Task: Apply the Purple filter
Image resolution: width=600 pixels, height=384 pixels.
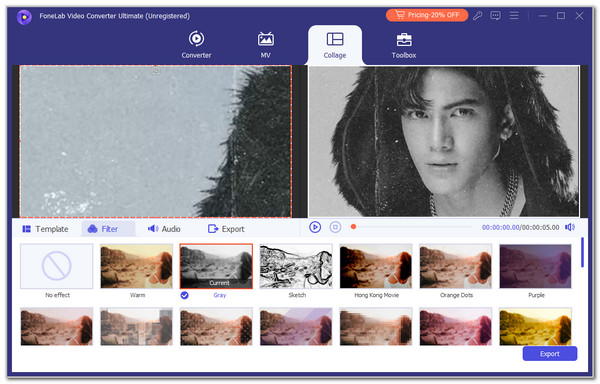Action: click(535, 266)
